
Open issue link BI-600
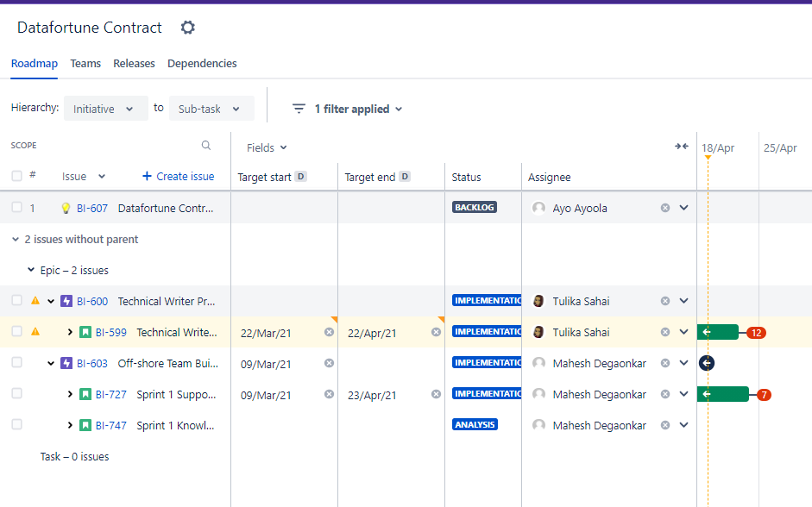tap(92, 302)
